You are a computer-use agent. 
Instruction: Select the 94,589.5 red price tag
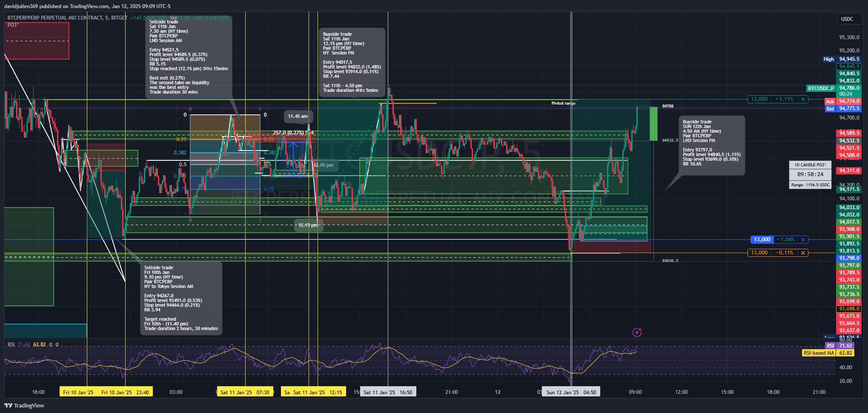coord(849,133)
